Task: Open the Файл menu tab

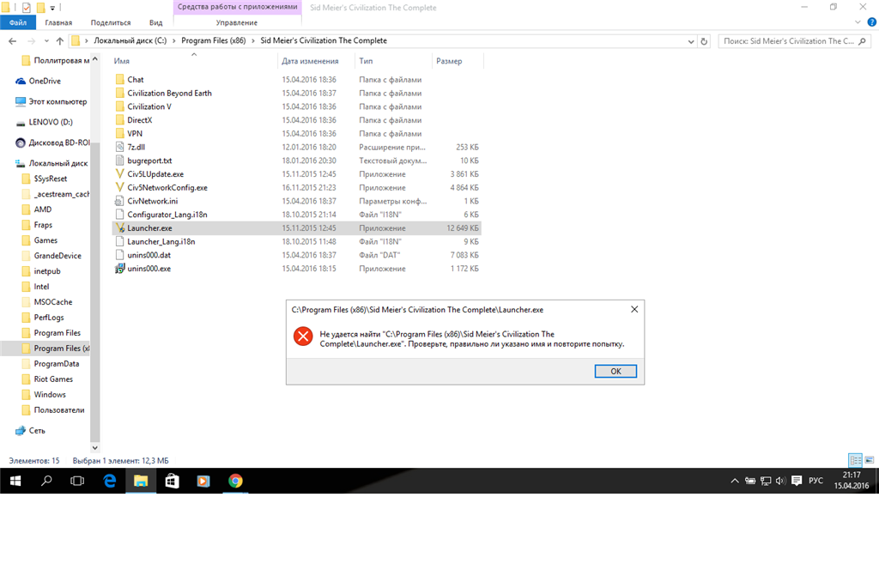Action: coord(18,22)
